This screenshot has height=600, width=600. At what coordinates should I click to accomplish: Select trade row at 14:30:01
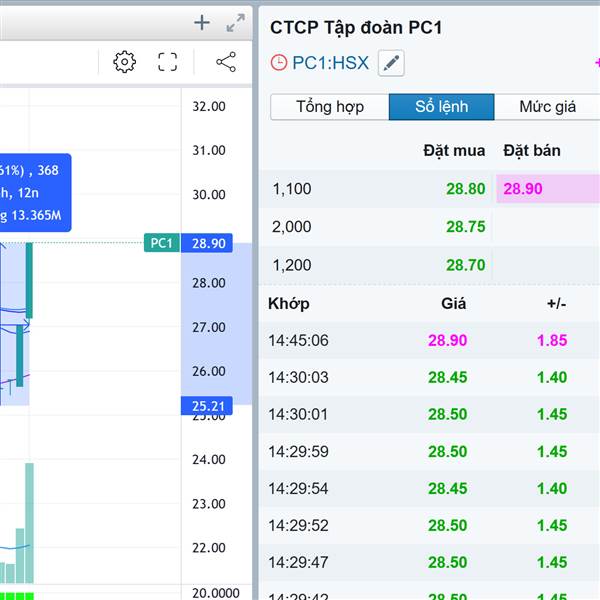429,414
